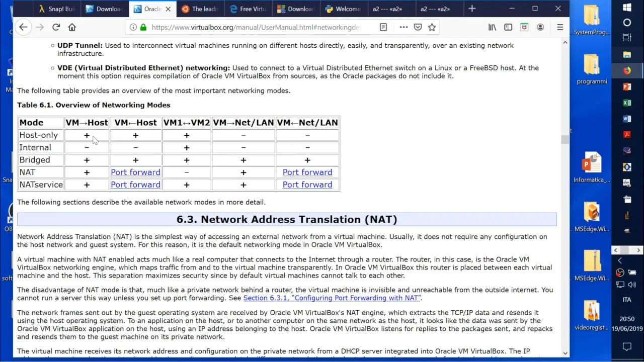Open a new browser tab
Screen dimensions: 644x362
(472, 9)
